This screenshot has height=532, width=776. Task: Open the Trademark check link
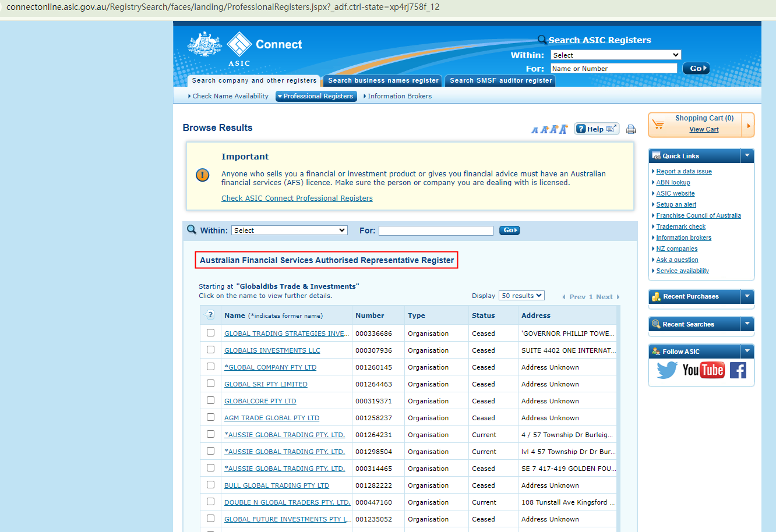coord(680,226)
